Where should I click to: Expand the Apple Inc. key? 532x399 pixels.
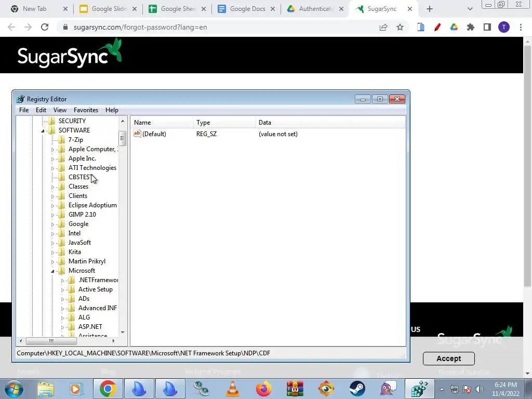[52, 159]
